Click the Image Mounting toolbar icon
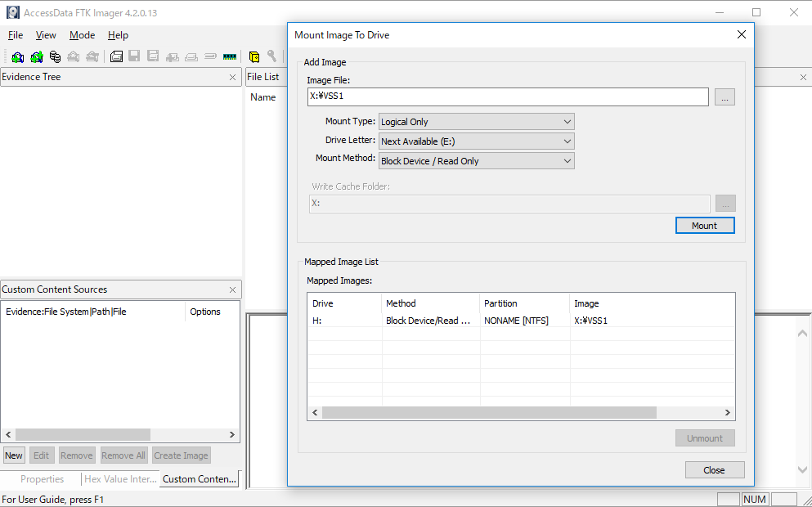 56,56
